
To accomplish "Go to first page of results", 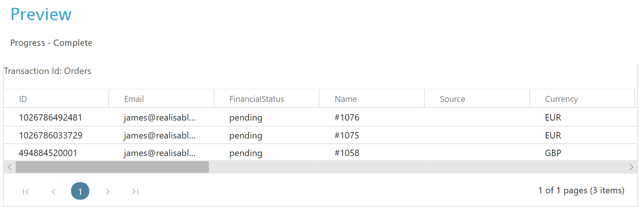I will 26,191.
